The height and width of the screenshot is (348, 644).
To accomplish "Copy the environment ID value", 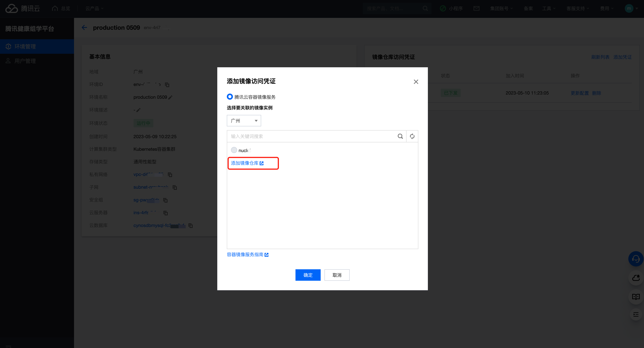I will [x=167, y=85].
